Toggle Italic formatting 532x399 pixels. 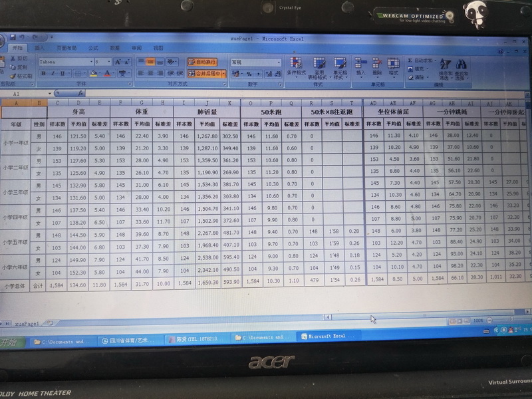click(52, 74)
